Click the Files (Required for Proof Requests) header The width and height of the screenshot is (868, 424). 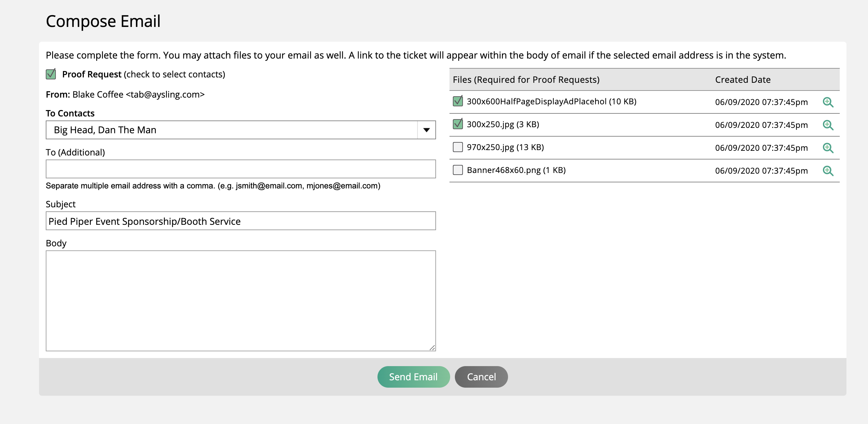526,79
